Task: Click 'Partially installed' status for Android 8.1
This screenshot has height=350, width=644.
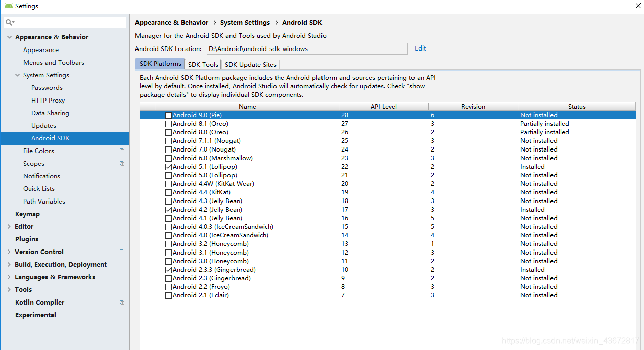Action: (544, 124)
